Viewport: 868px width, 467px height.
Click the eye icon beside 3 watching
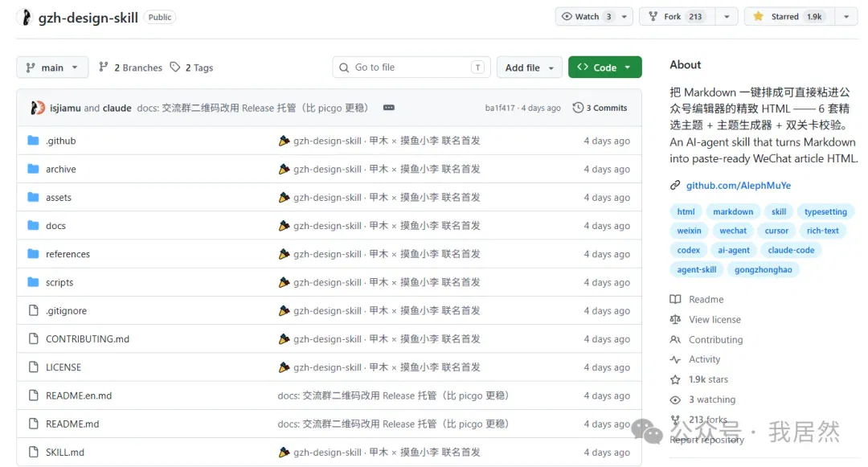(x=675, y=399)
